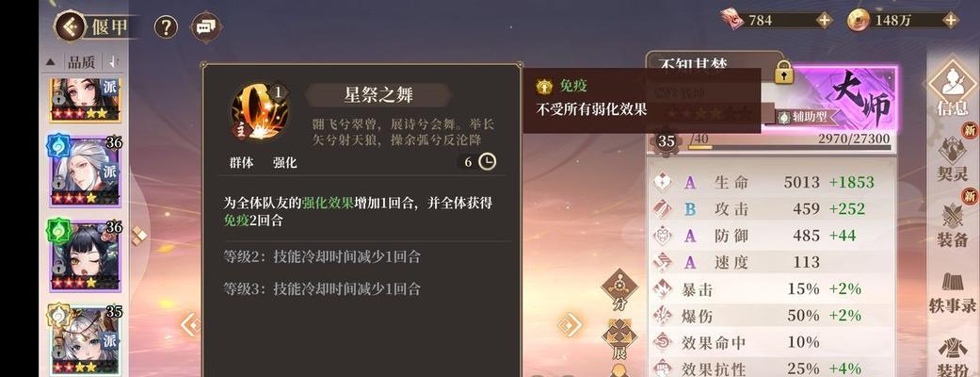The height and width of the screenshot is (377, 980).
Task: Go back using the 偃甲 arrow icon
Action: tap(70, 27)
